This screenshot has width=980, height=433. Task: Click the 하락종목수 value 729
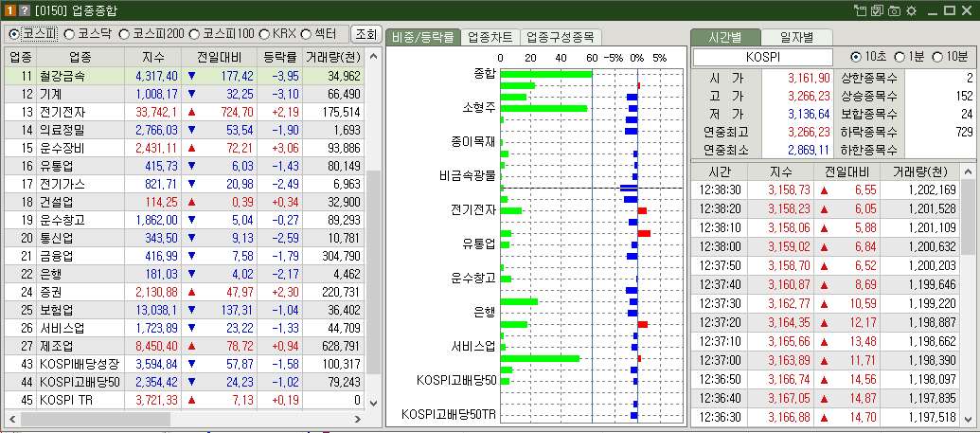coord(964,133)
